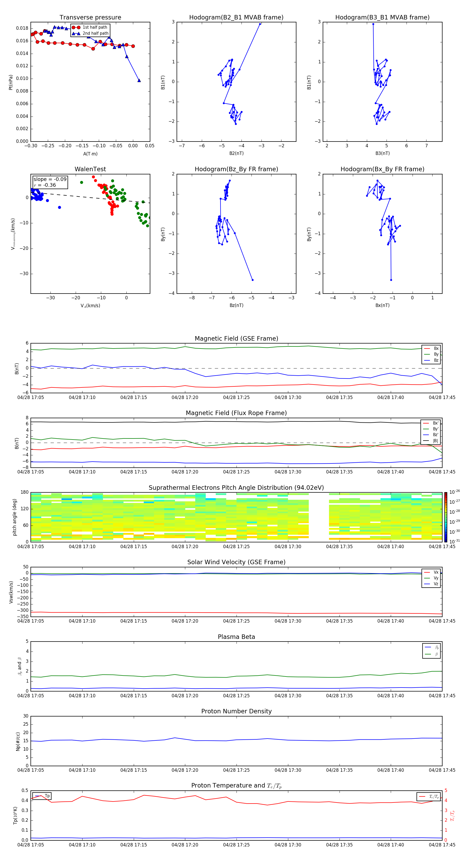
Task: Select "Tp" legend entry in the temperature plot
Action: coord(42,796)
